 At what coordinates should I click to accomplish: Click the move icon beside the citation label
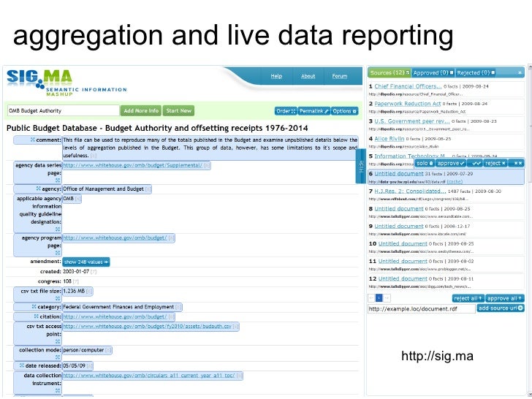[37, 316]
